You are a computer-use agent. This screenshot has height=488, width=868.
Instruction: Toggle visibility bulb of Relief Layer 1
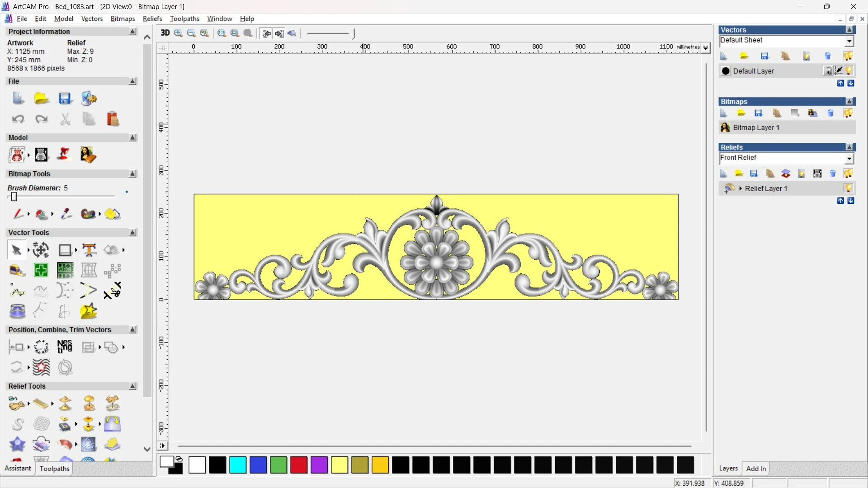(x=848, y=188)
